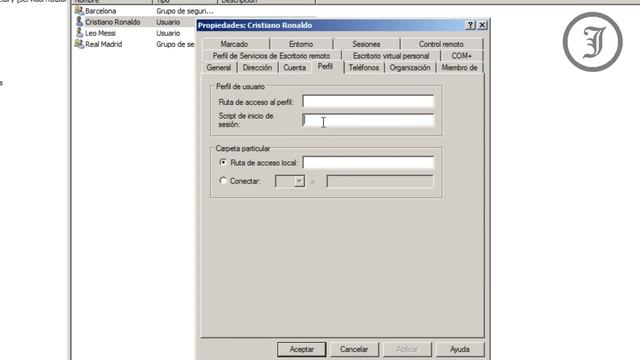
Task: Switch to the Sesiones tab
Action: tap(366, 44)
